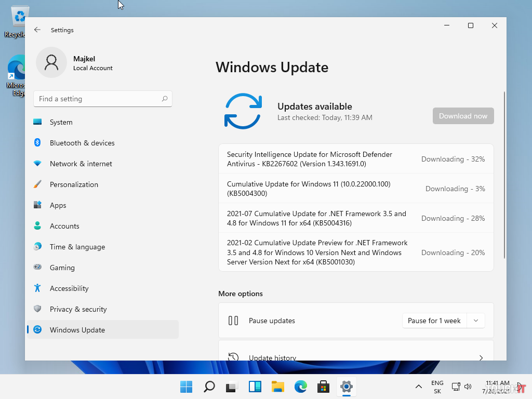This screenshot has width=532, height=399.
Task: Click the Majkel user profile avatar
Action: point(51,63)
